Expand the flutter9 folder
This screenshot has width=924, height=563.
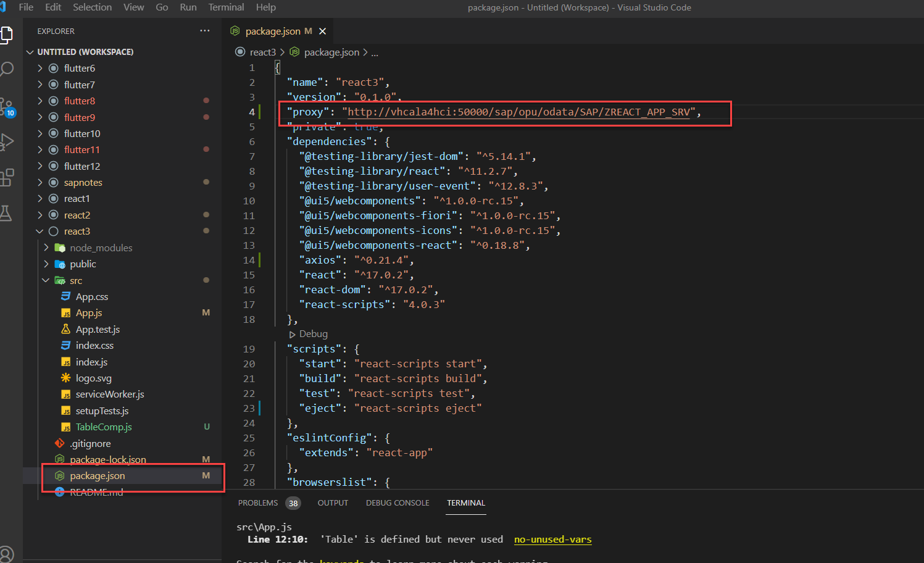(x=40, y=117)
